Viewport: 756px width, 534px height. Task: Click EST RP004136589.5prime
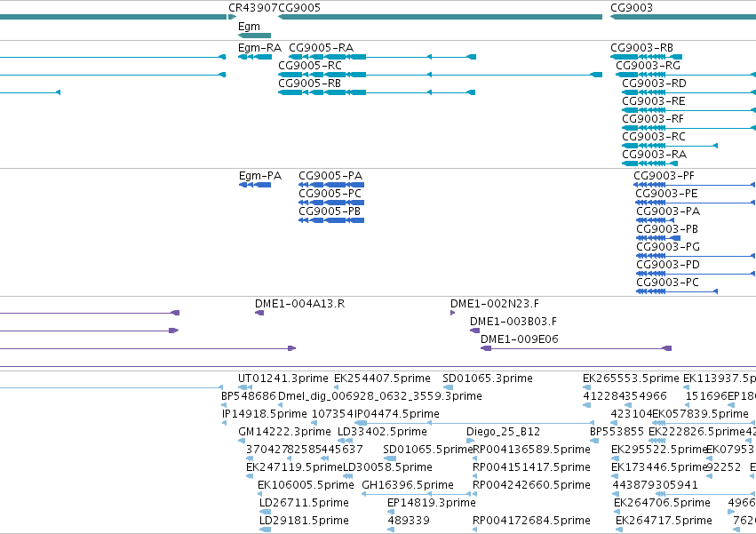click(x=475, y=458)
